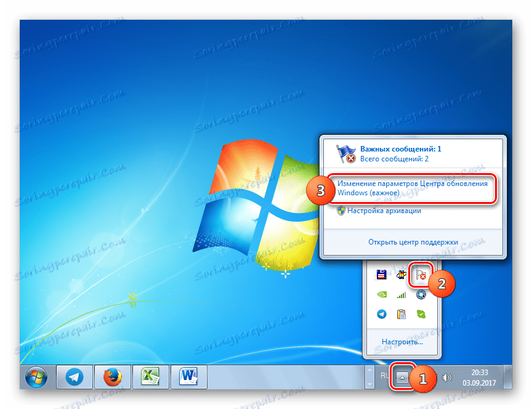Click the flag icon in Action Center popup
532x409 pixels.
(x=345, y=154)
